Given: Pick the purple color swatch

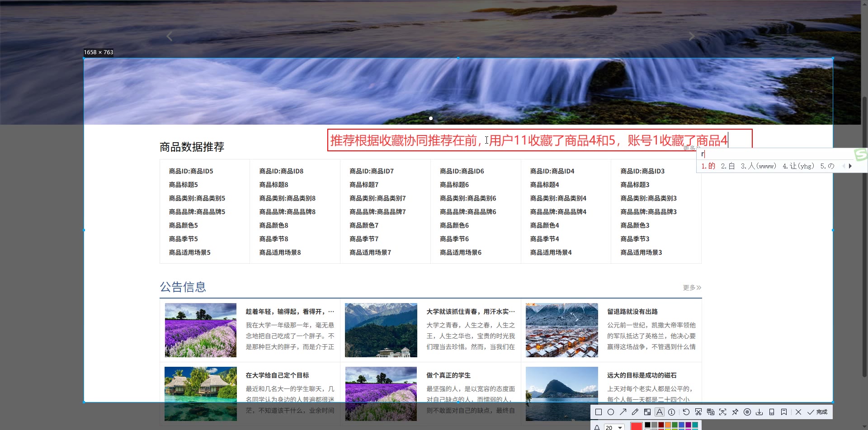Looking at the screenshot, I should click(688, 425).
